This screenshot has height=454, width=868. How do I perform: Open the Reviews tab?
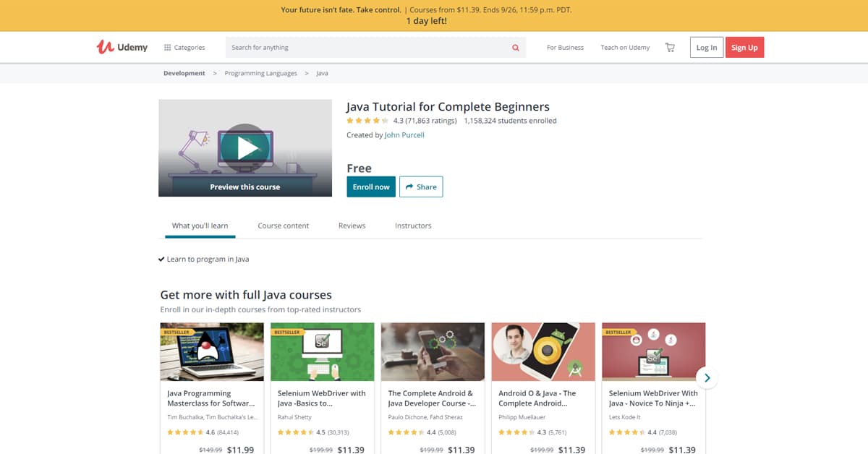click(352, 226)
